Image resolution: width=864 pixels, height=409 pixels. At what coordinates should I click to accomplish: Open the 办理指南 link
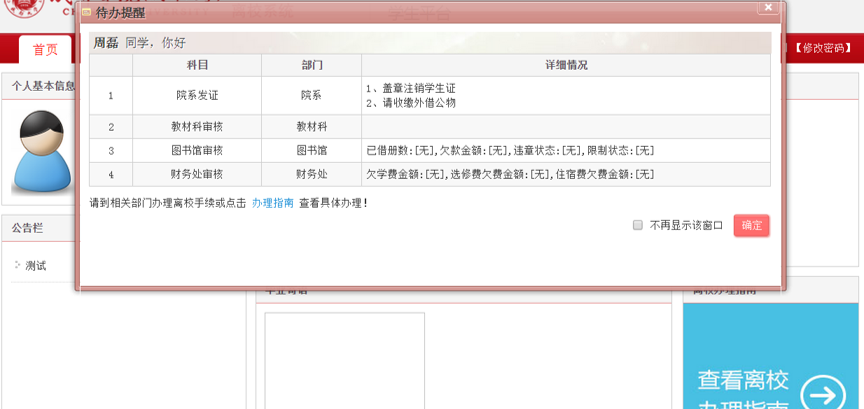(x=273, y=203)
